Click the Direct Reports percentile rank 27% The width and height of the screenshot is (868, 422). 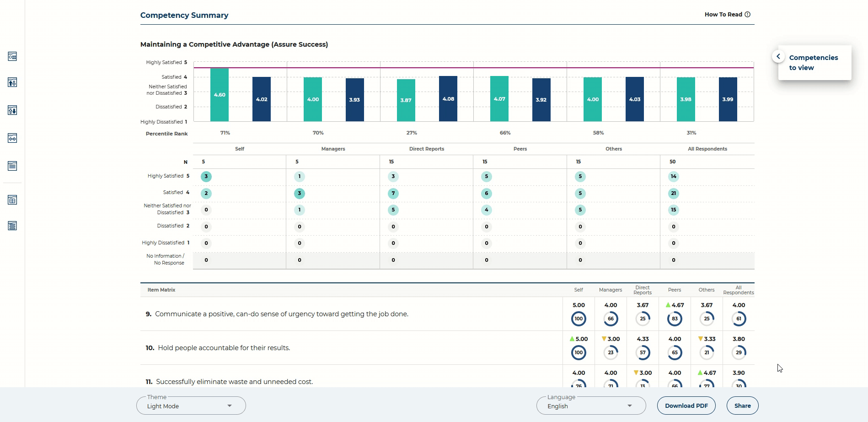[412, 133]
